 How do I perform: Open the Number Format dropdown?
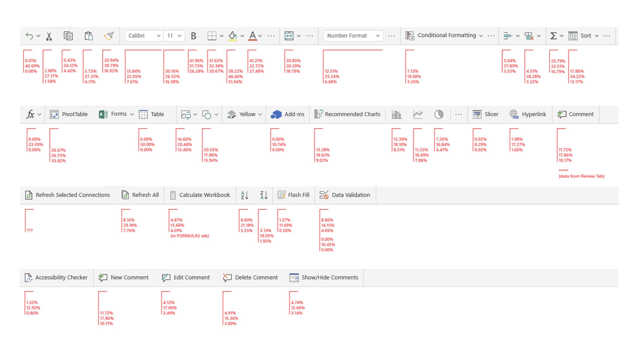pos(353,36)
